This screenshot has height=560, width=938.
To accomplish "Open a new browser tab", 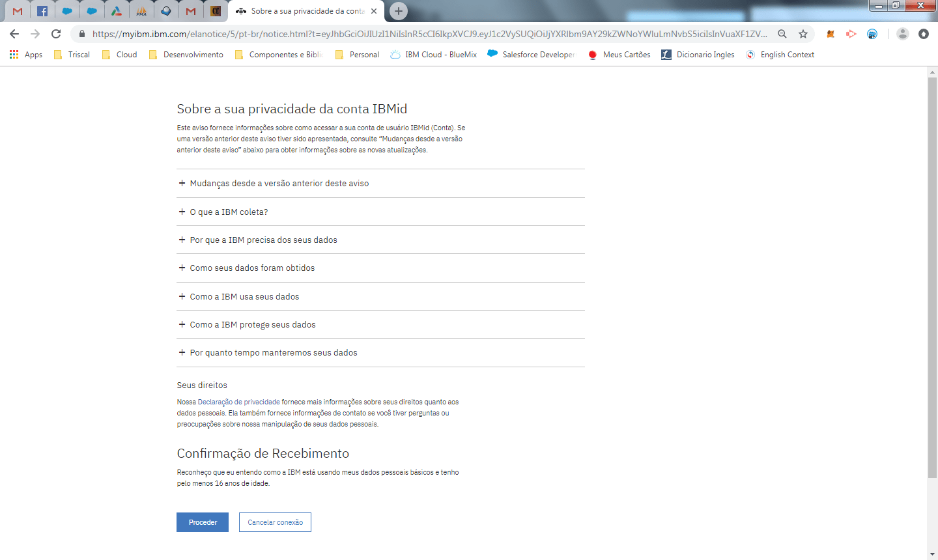I will tap(399, 11).
